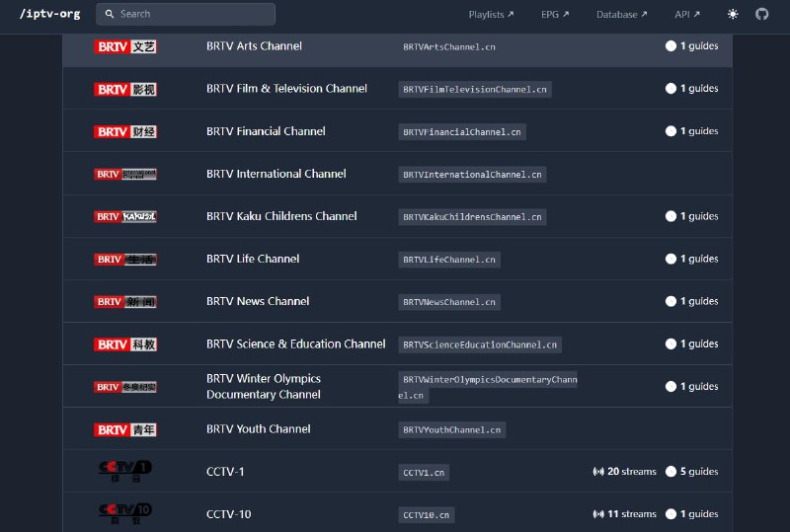Select BRTV International Channel name
This screenshot has height=532, width=790.
coord(276,174)
